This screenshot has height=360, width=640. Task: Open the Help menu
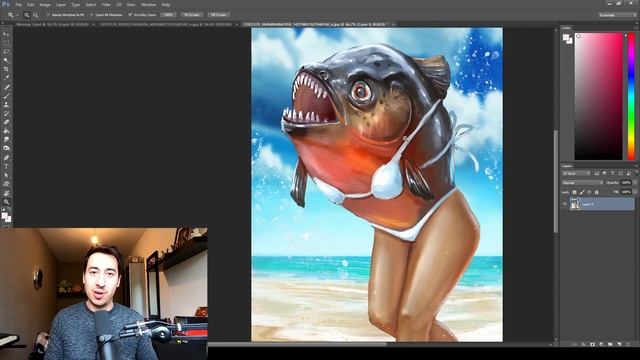165,4
